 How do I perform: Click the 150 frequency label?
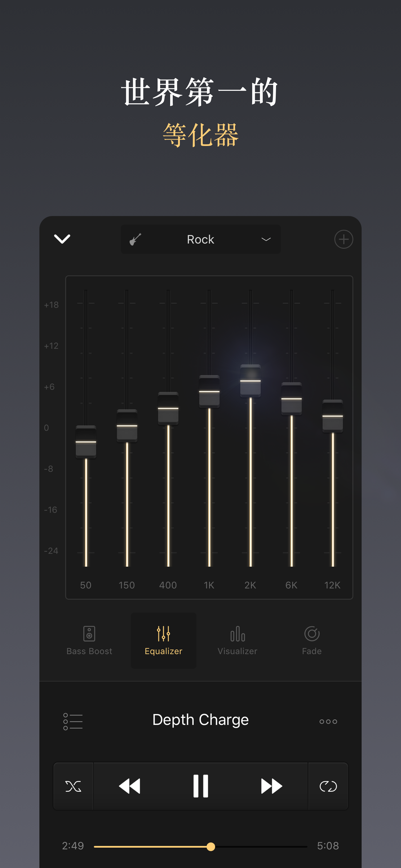click(127, 585)
